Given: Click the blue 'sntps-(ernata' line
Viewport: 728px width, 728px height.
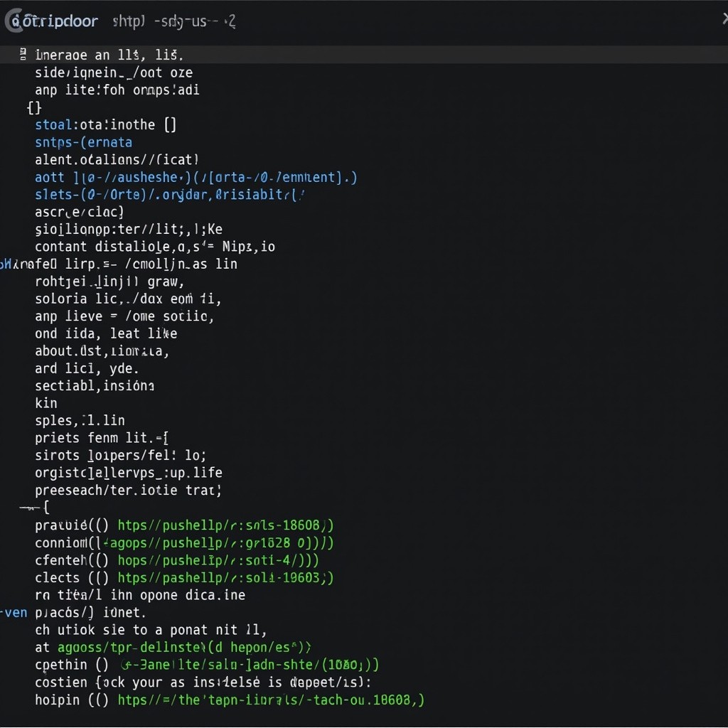Looking at the screenshot, I should (x=83, y=142).
